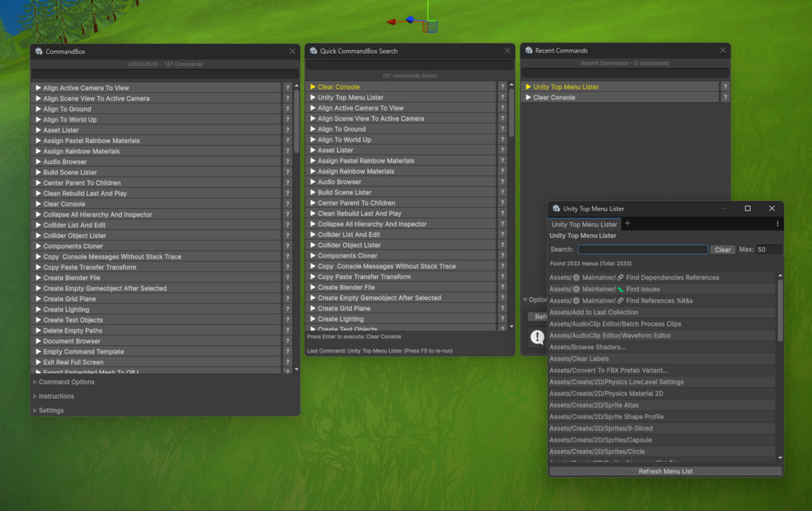This screenshot has width=812, height=511.
Task: Select Assets/Convert To FBX Prefab Variant... entry
Action: click(x=662, y=370)
